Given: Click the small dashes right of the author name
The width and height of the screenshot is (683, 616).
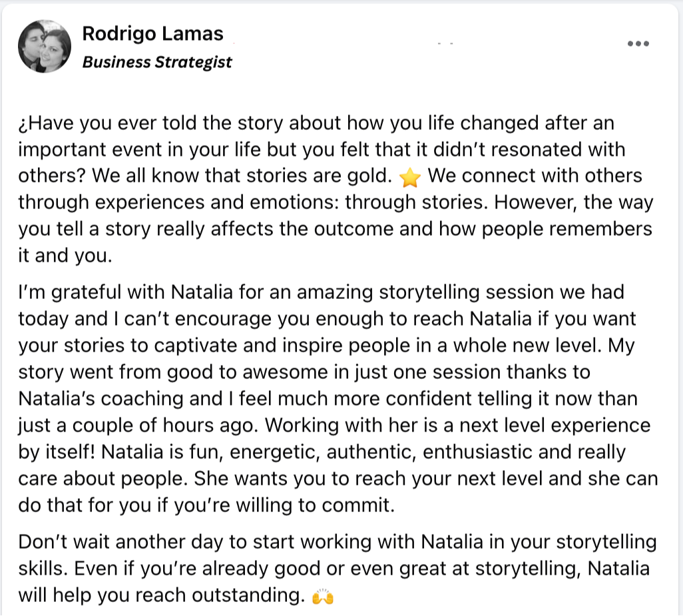Looking at the screenshot, I should (445, 43).
